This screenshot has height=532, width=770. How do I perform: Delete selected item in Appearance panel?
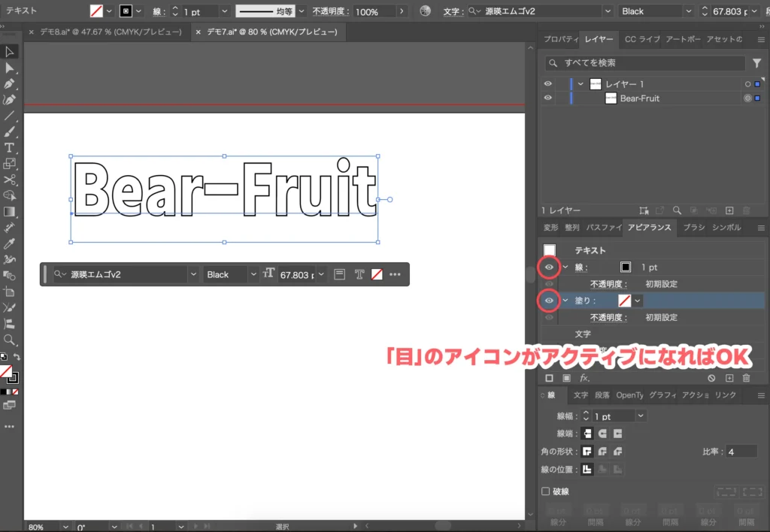point(747,378)
